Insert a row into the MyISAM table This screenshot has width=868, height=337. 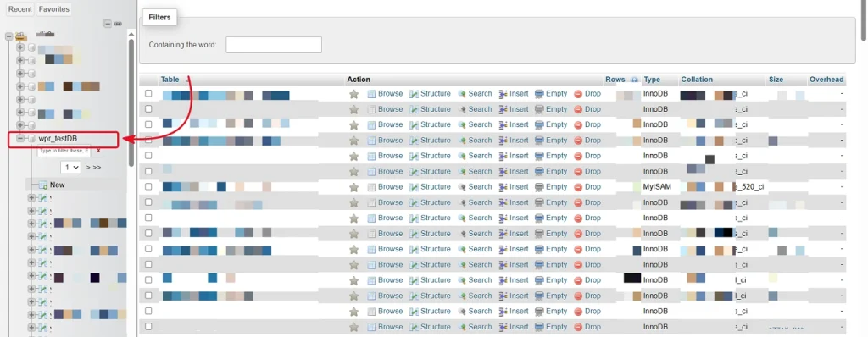(514, 187)
